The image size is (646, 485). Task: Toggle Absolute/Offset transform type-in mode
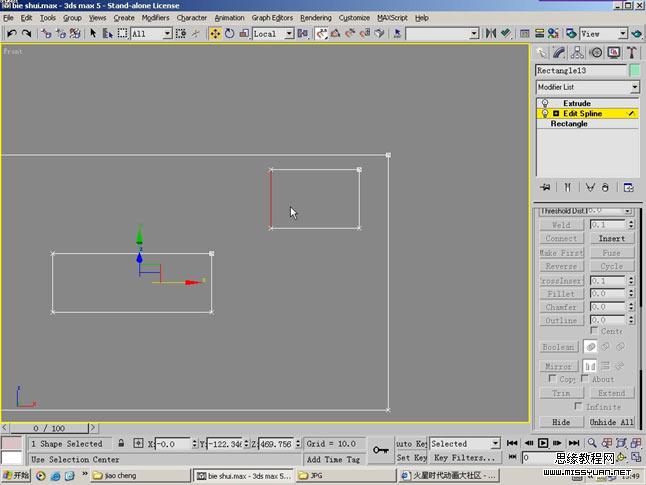click(138, 443)
